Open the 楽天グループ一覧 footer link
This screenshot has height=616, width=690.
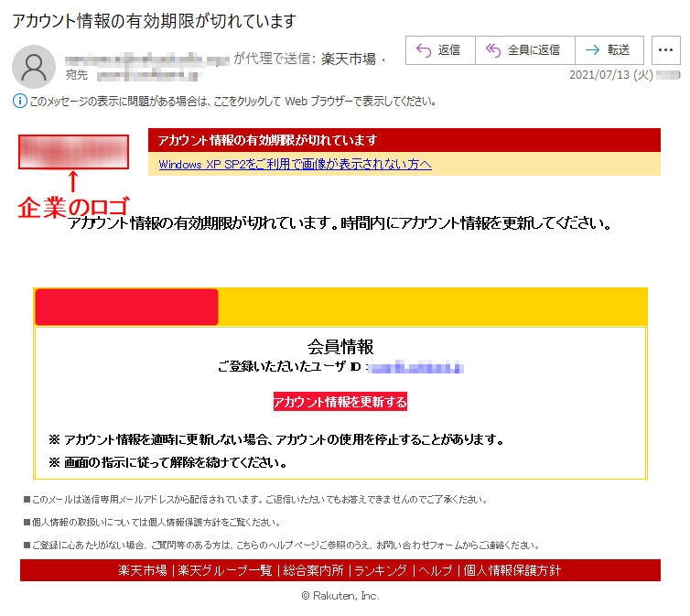[x=225, y=570]
